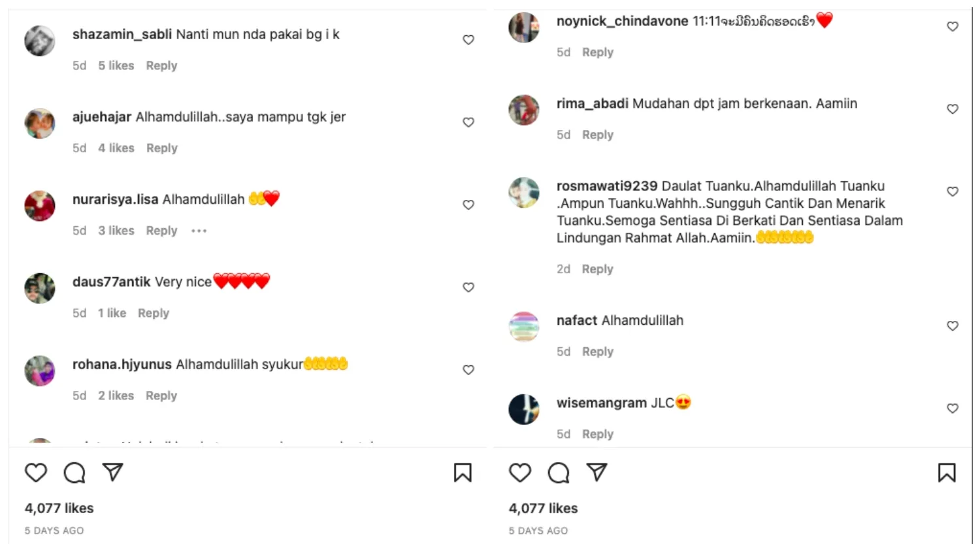The height and width of the screenshot is (551, 980).
Task: Click the post like heart in right panel
Action: [520, 473]
